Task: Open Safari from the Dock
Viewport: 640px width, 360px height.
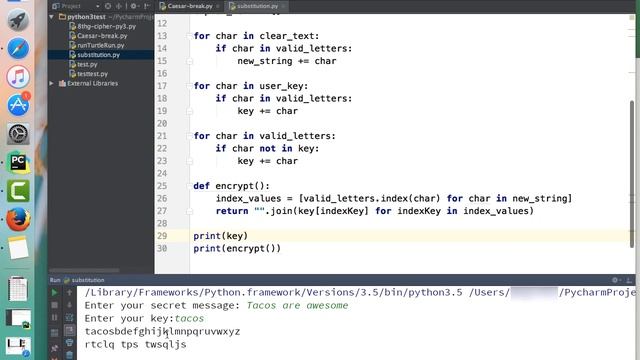Action: pyautogui.click(x=18, y=49)
